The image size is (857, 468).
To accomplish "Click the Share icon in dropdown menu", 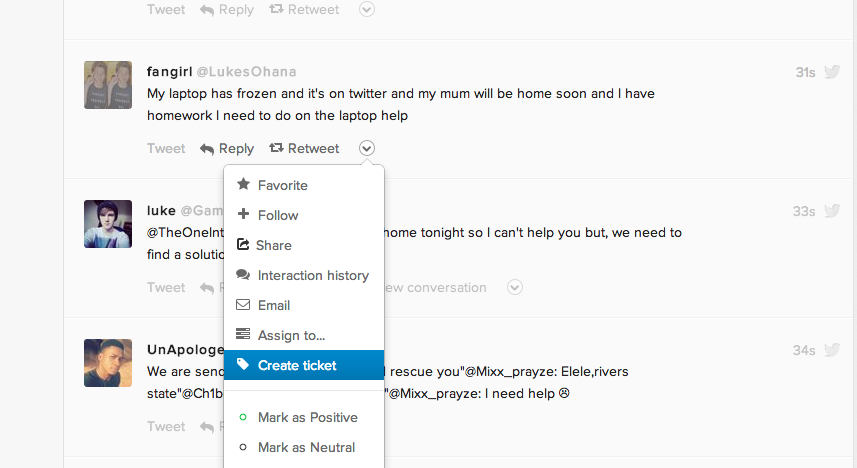I will tap(243, 245).
